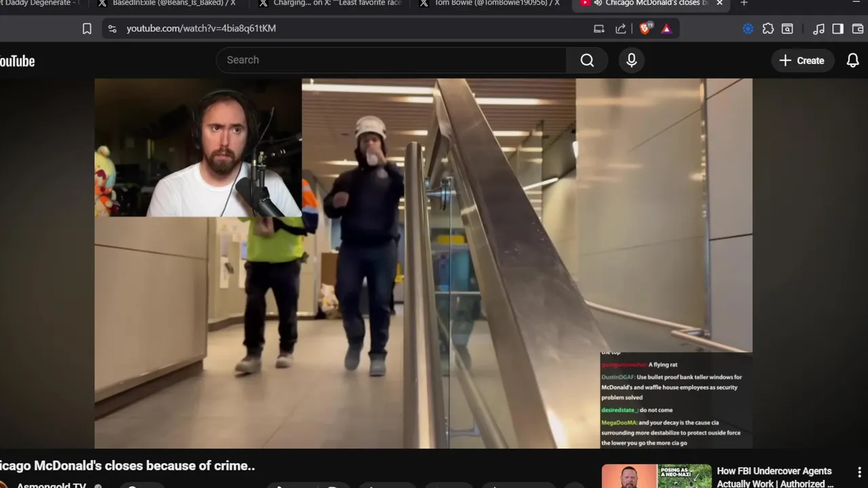
Task: Click the video player to pause
Action: point(423,263)
